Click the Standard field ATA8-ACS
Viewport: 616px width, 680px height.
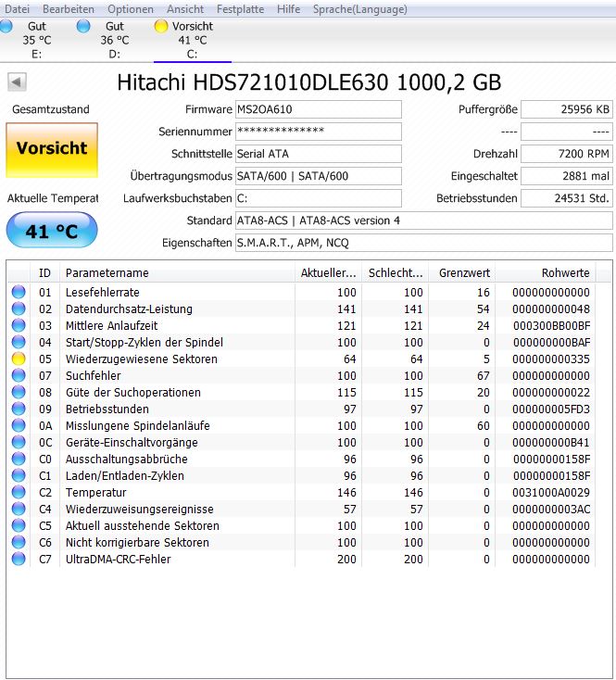tap(423, 220)
